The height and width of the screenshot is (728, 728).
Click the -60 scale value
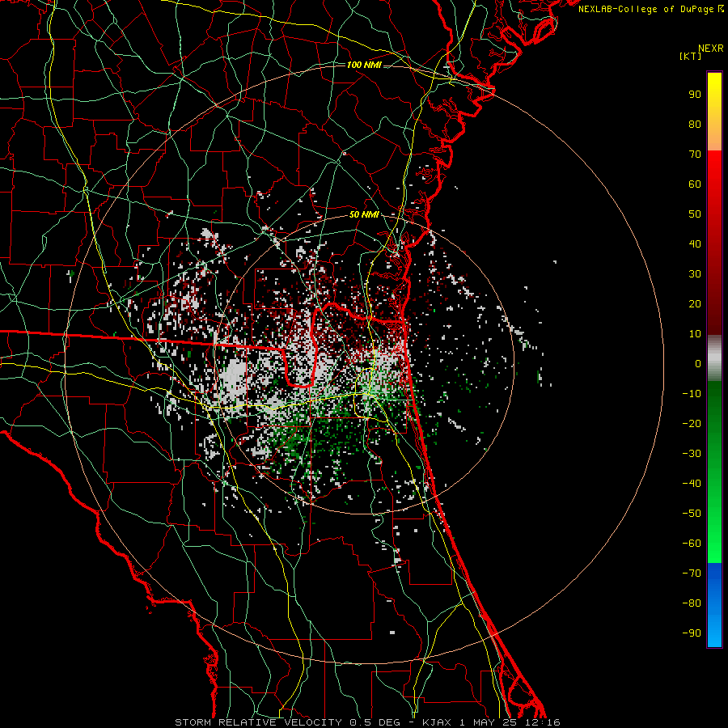coord(692,544)
